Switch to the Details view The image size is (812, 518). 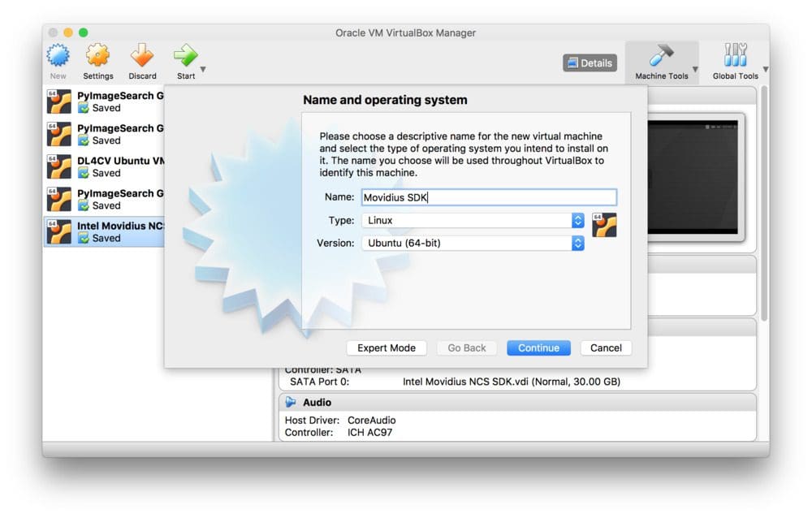tap(589, 63)
